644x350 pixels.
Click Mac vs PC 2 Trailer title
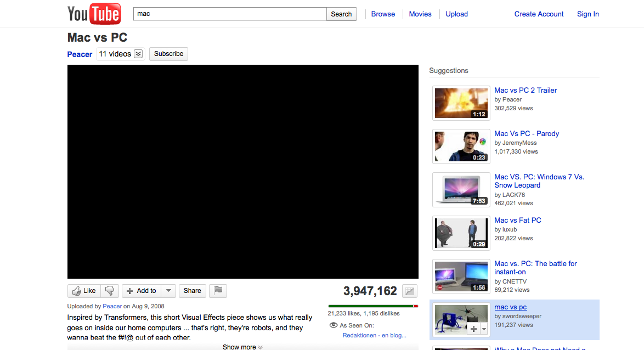point(526,91)
